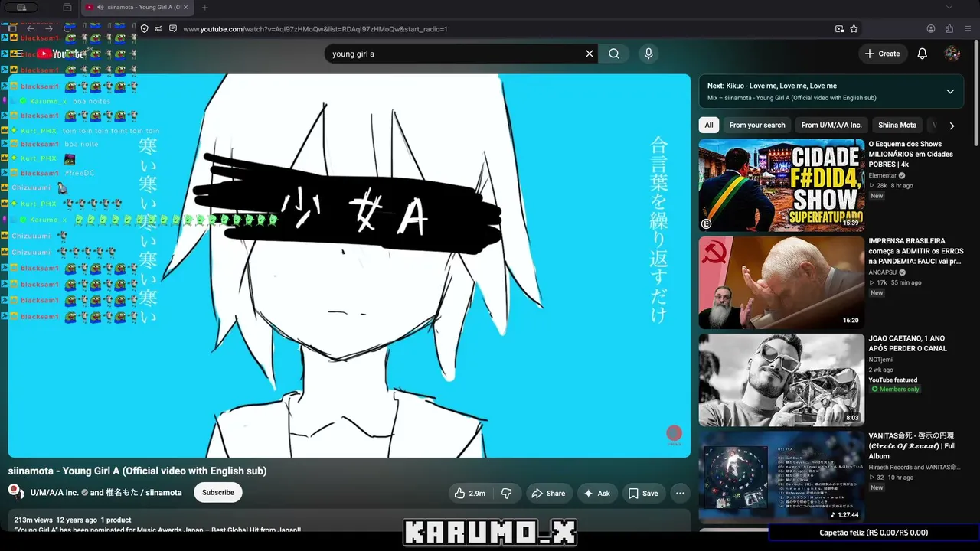Open a new browser tab
Image resolution: width=980 pixels, height=551 pixels.
coord(204,8)
